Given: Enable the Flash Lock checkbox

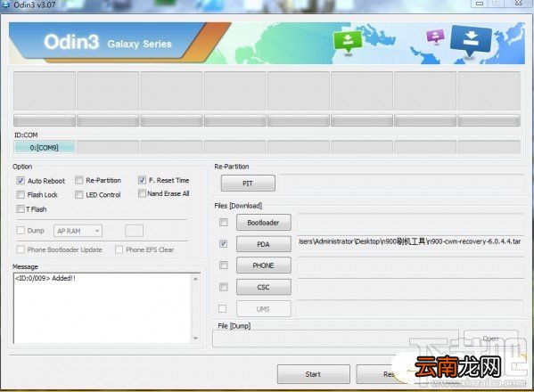Looking at the screenshot, I should (x=21, y=194).
